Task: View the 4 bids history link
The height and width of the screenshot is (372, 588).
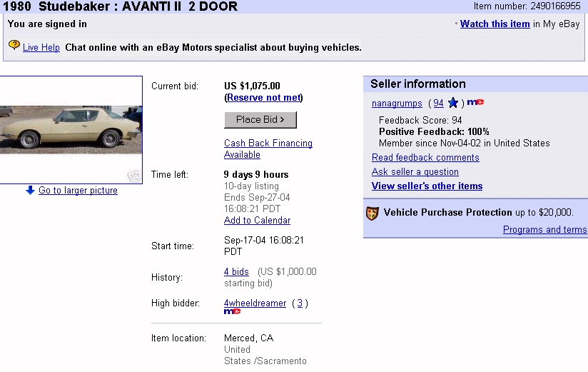Action: tap(236, 272)
